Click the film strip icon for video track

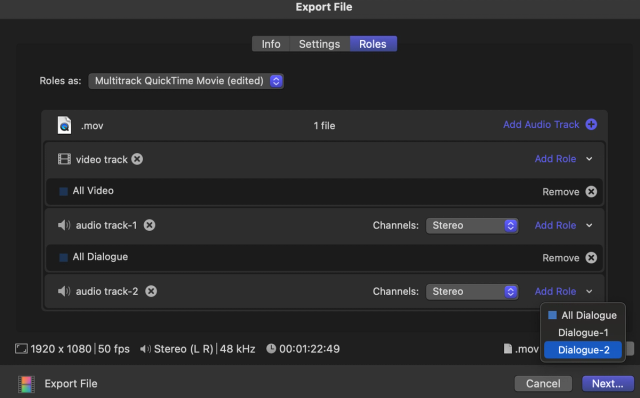click(x=64, y=159)
